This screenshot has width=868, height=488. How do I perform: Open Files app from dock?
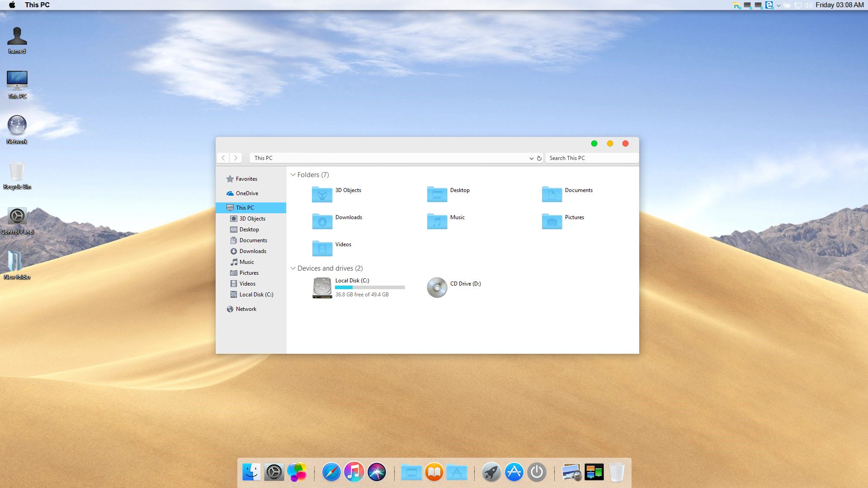(411, 472)
